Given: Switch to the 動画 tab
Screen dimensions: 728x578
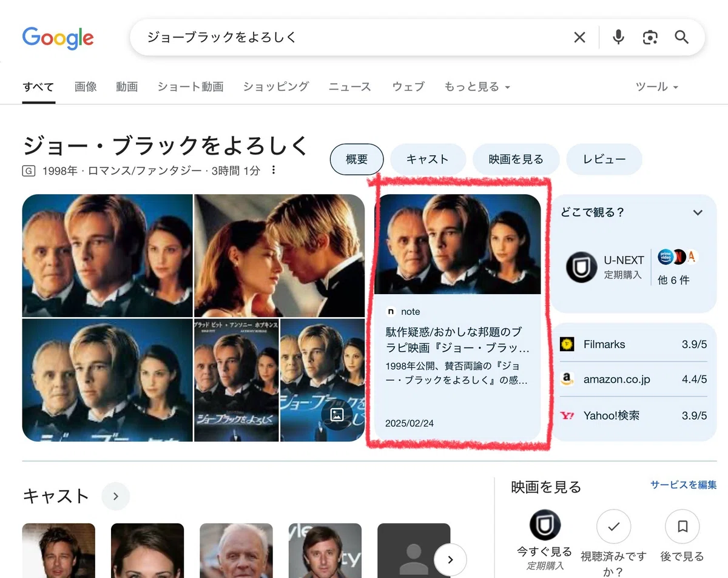Looking at the screenshot, I should [x=127, y=87].
